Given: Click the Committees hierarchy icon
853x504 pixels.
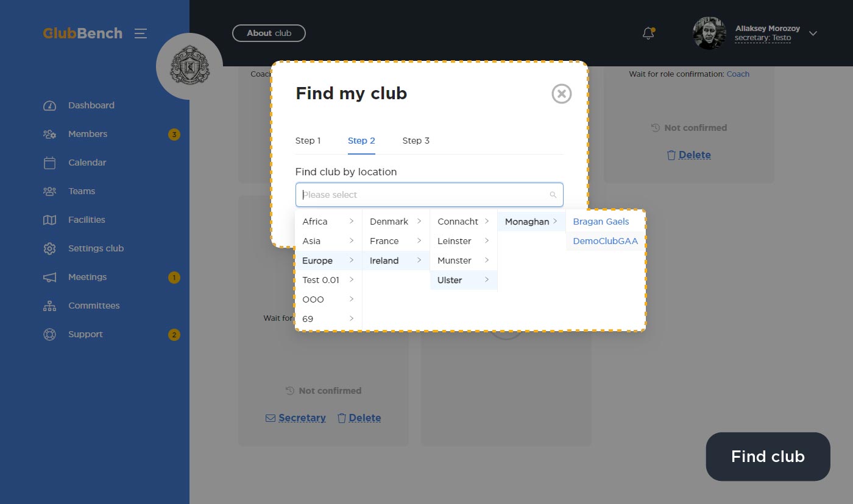Looking at the screenshot, I should 49,306.
